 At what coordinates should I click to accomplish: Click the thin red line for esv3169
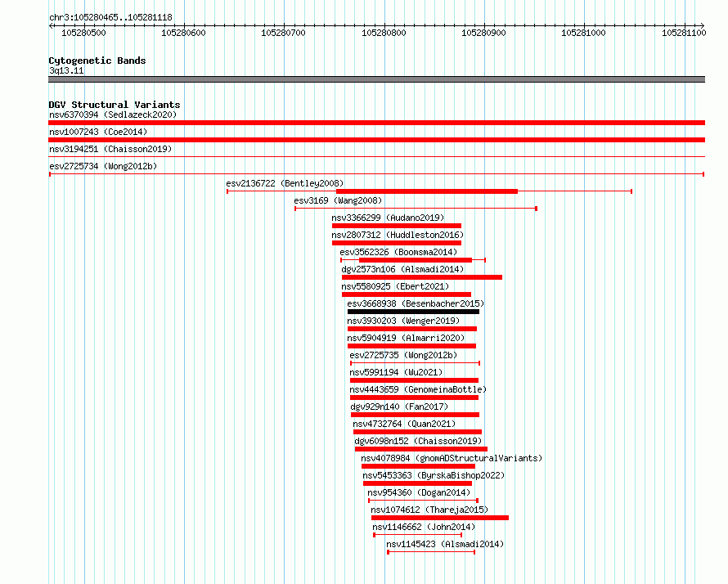click(x=416, y=209)
